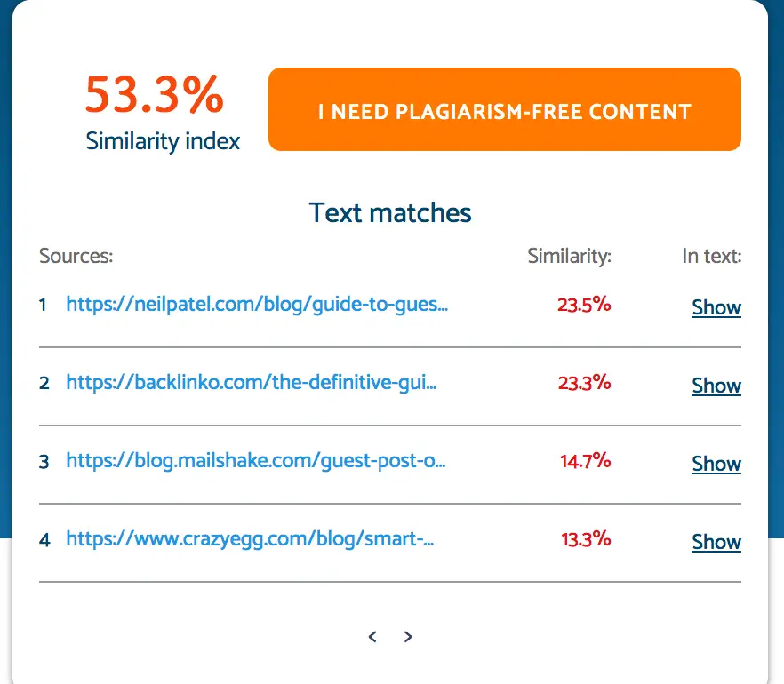Click the Similarity column header

[x=569, y=257]
